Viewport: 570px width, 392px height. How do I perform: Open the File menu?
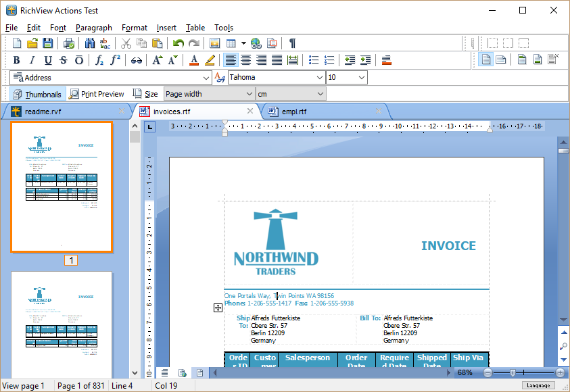point(11,28)
